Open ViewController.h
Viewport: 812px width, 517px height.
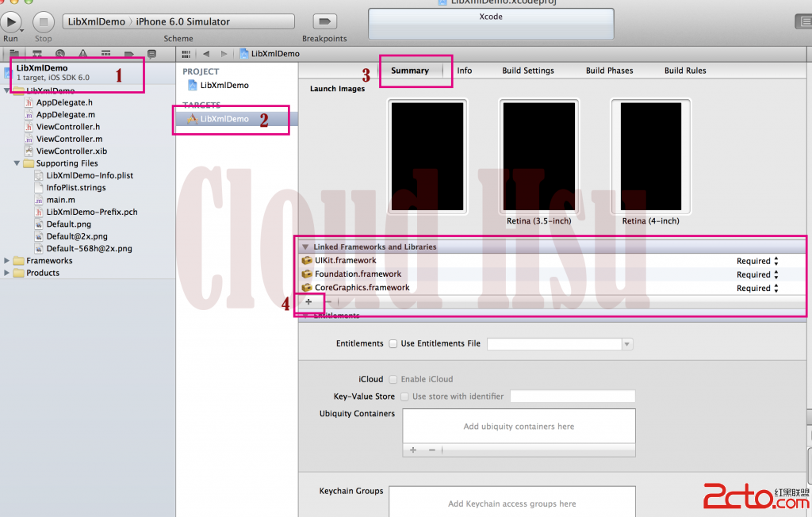click(68, 127)
